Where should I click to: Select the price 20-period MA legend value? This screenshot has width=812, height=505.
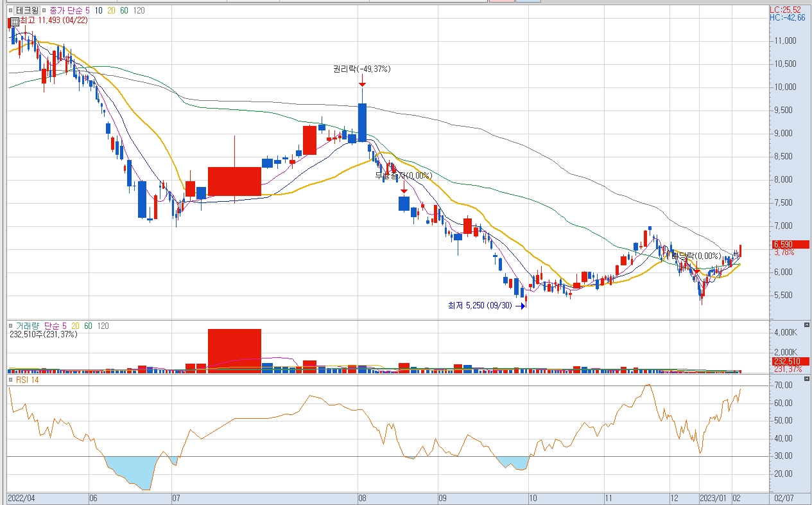[112, 11]
